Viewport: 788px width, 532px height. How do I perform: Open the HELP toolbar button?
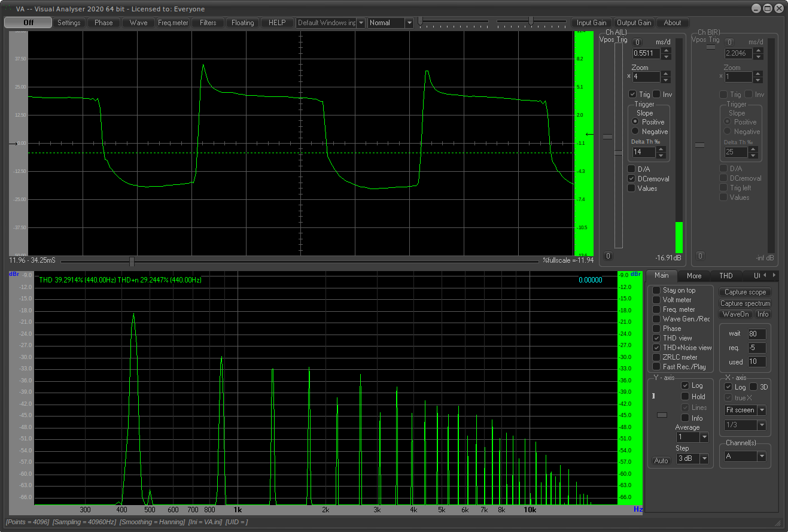tap(277, 23)
